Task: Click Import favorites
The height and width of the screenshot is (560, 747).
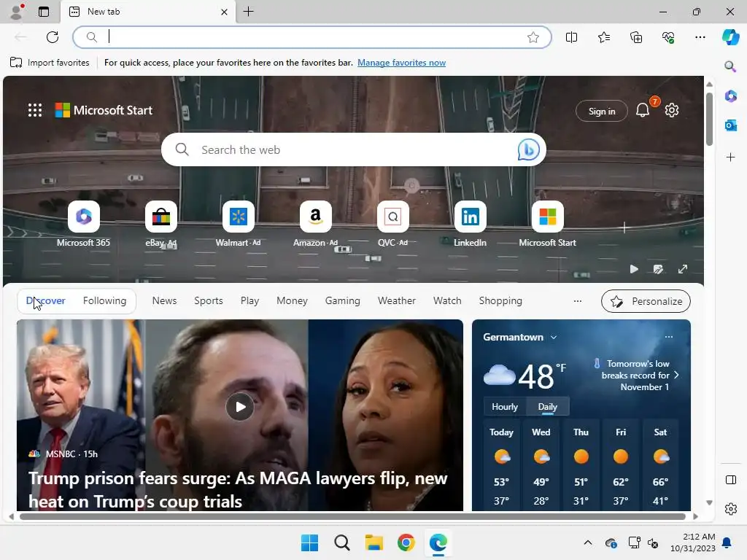Action: [x=50, y=63]
